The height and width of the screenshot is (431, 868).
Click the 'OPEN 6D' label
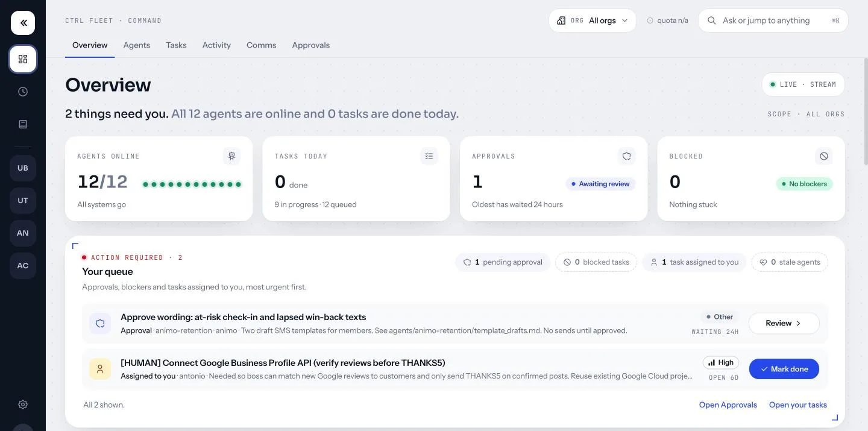[x=723, y=377]
